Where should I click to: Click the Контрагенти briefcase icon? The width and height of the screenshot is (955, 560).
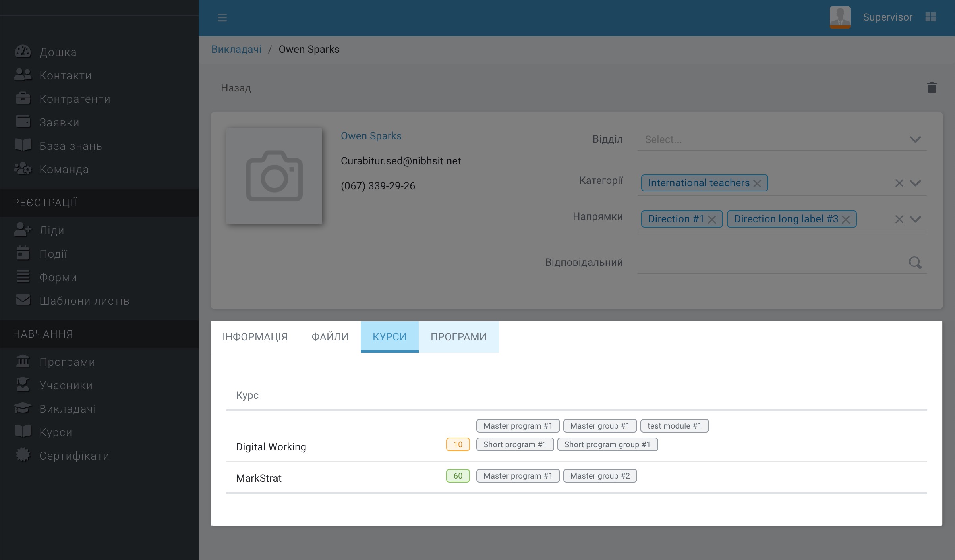point(23,98)
